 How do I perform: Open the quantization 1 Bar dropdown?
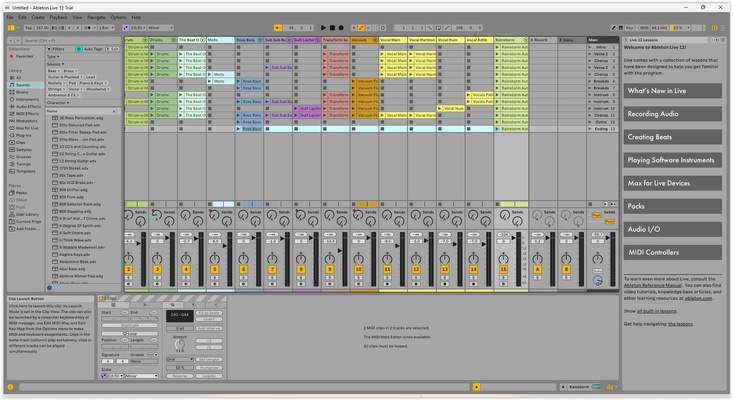click(105, 28)
